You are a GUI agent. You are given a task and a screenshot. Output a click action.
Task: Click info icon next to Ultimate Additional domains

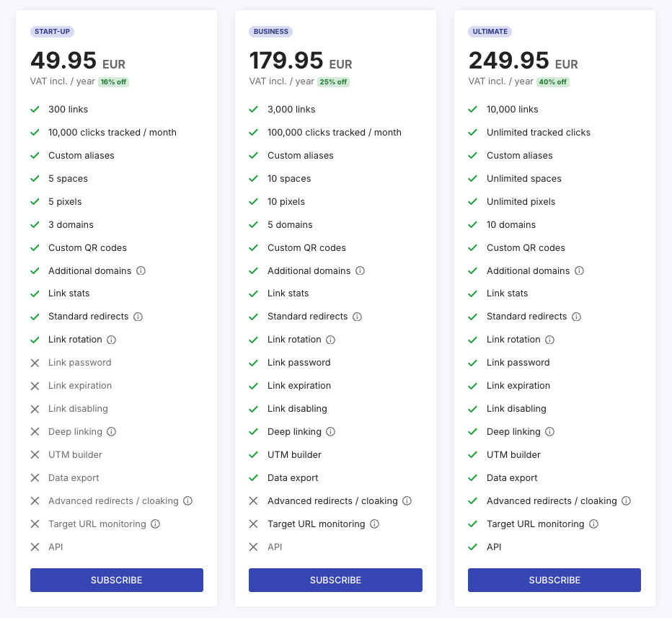(x=580, y=271)
